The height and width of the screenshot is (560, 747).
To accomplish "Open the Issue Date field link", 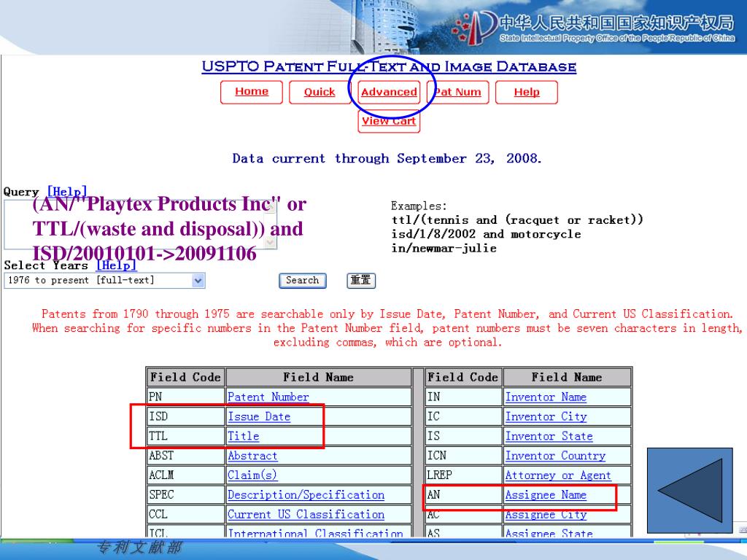I will [x=259, y=416].
